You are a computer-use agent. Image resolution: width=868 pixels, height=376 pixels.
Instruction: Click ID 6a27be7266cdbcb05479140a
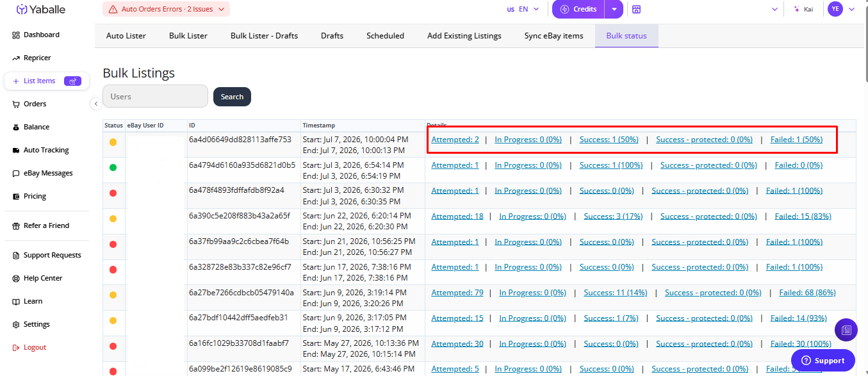pyautogui.click(x=242, y=293)
